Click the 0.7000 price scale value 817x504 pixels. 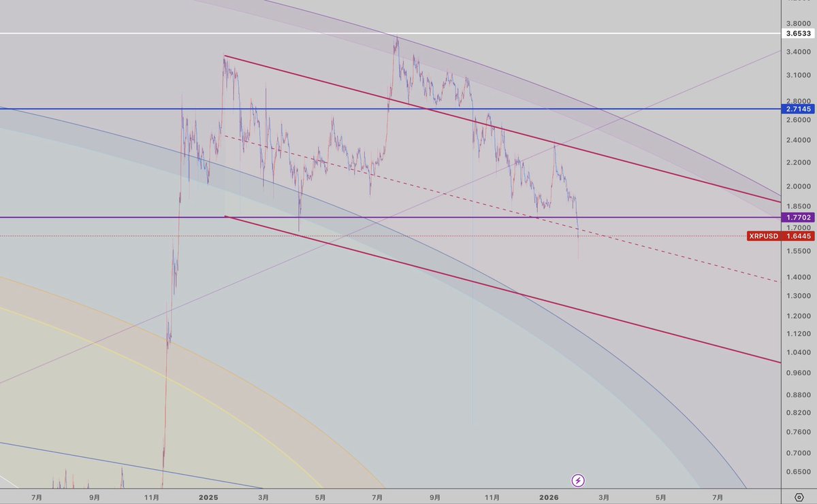pyautogui.click(x=797, y=453)
